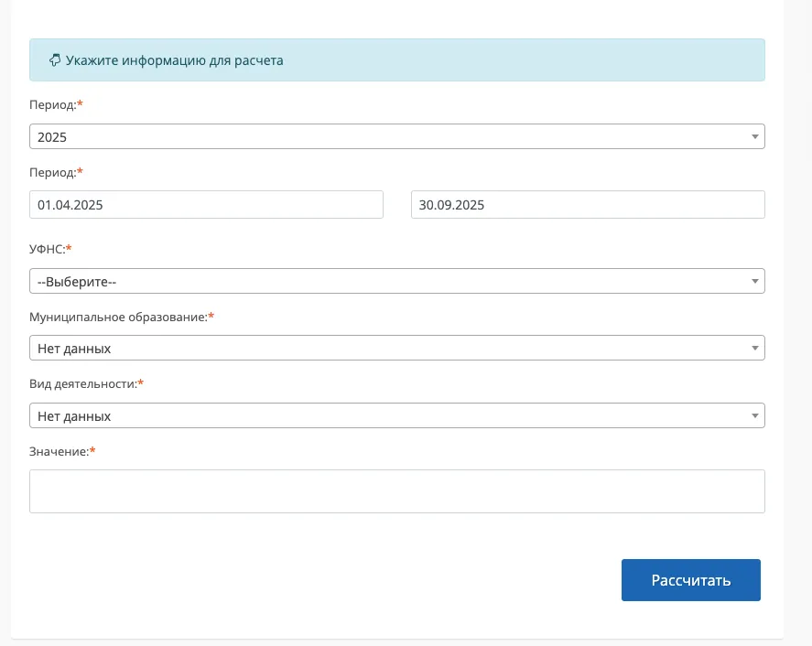Click the Период label above the date fields
Image resolution: width=812 pixels, height=646 pixels.
(x=53, y=172)
